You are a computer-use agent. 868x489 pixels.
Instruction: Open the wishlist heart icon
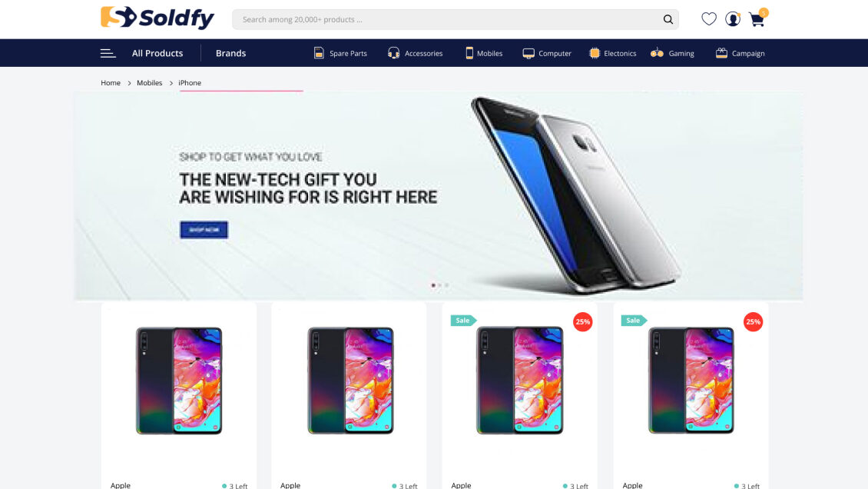click(708, 18)
